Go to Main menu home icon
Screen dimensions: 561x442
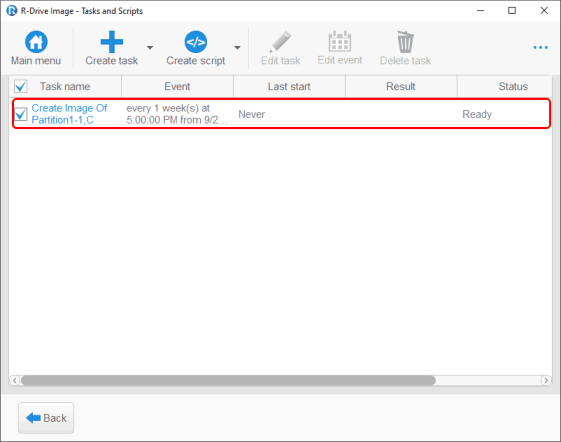[x=36, y=42]
